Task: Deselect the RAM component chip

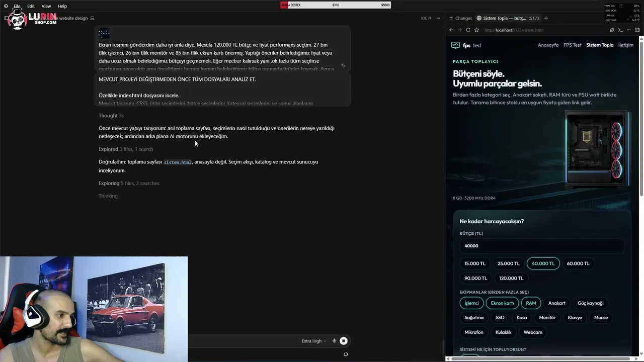Action: [x=531, y=303]
